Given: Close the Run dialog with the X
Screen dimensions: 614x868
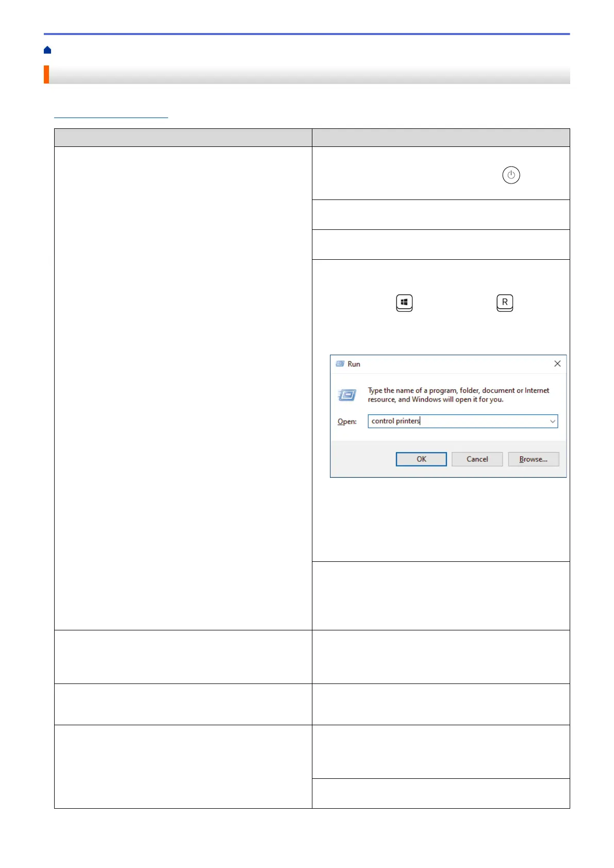Looking at the screenshot, I should pyautogui.click(x=557, y=364).
